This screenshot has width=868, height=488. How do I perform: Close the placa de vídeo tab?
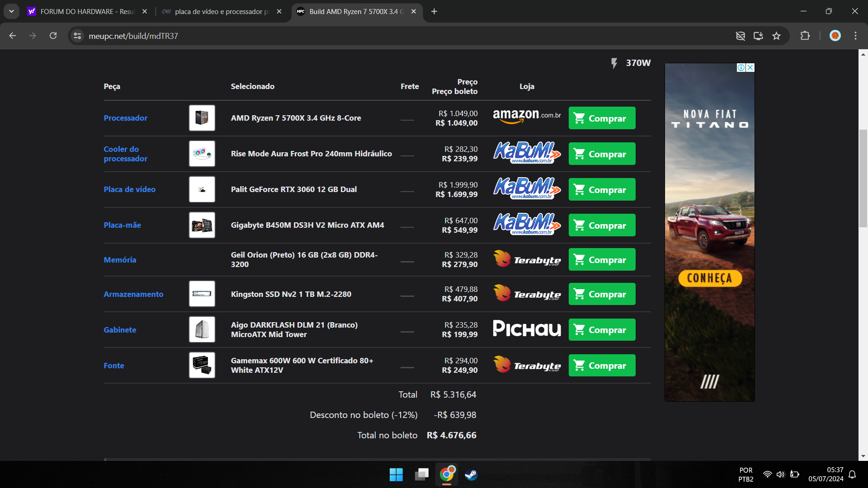(279, 11)
